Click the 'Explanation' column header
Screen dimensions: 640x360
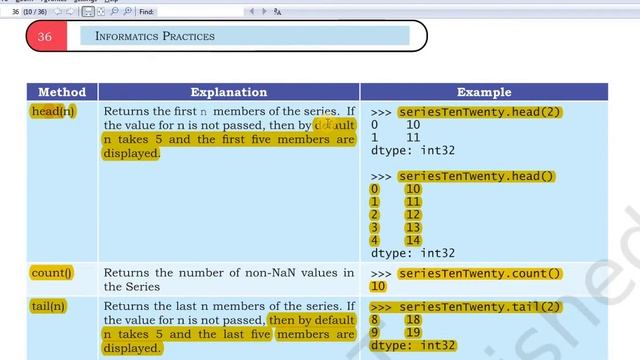(x=229, y=92)
